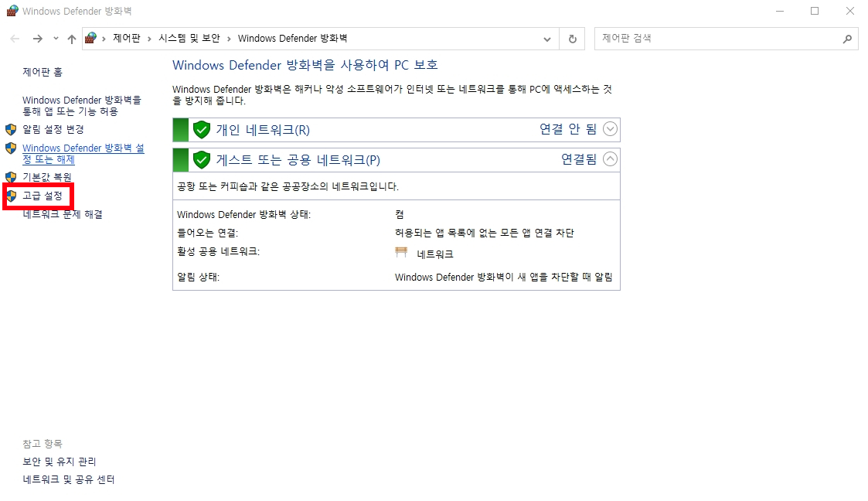
Task: Open 고급 설정 link
Action: (43, 196)
